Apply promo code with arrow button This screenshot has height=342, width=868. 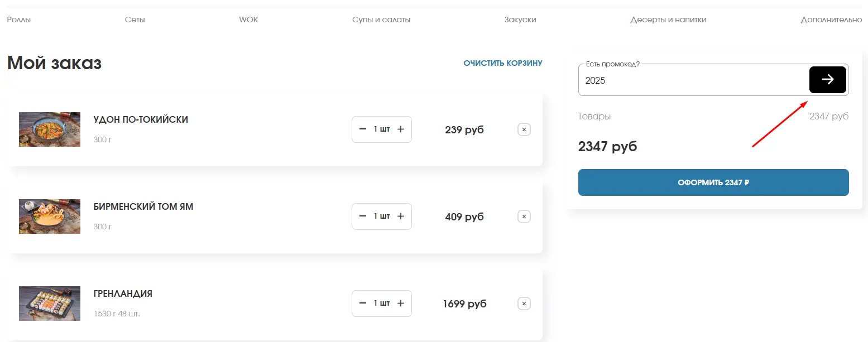pos(827,80)
